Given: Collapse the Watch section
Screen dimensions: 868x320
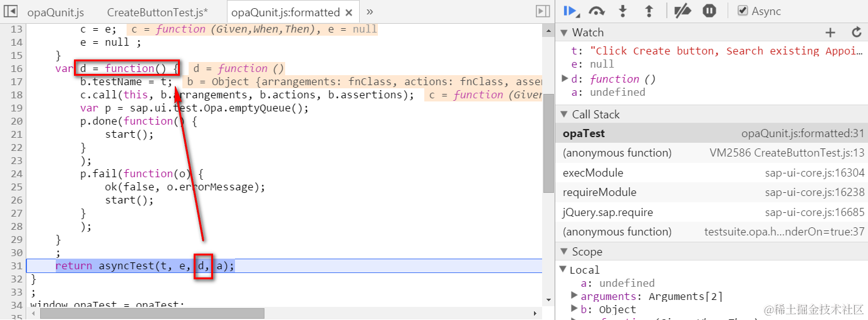Looking at the screenshot, I should coord(564,33).
